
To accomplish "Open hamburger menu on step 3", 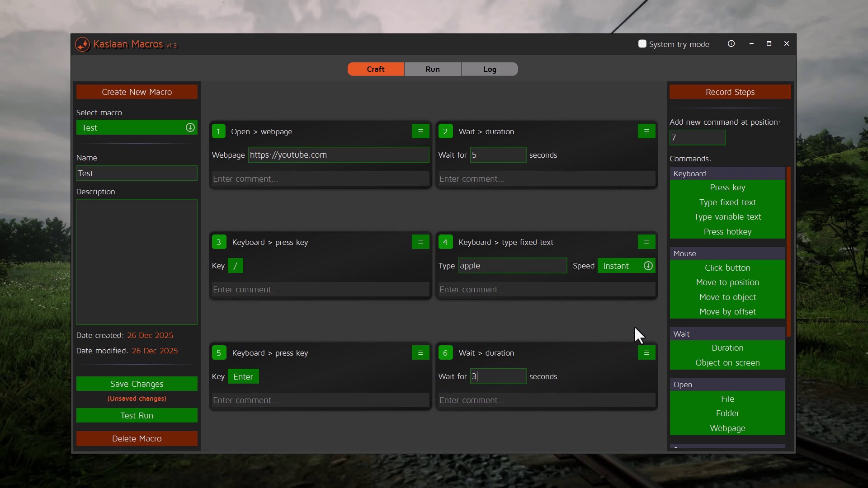I will pos(420,242).
